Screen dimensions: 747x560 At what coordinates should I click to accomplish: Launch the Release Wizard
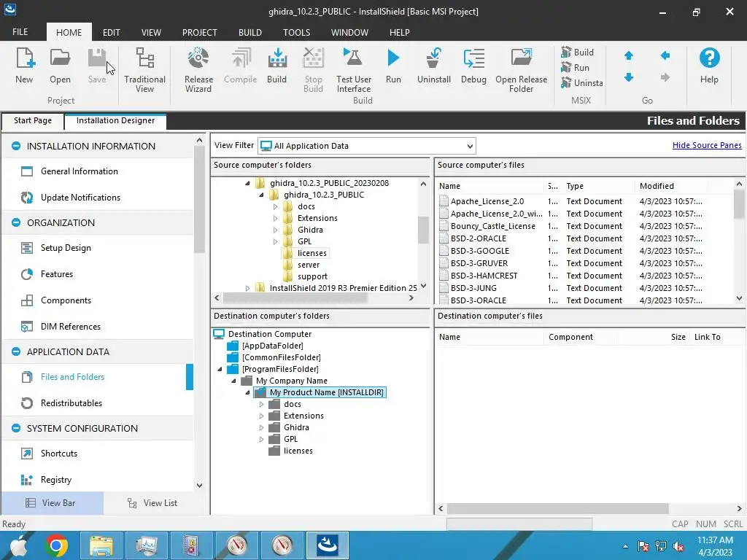[x=198, y=70]
